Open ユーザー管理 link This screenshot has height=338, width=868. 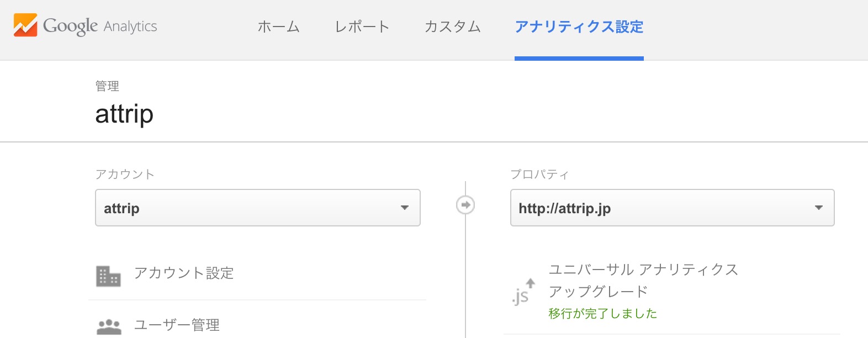[177, 325]
